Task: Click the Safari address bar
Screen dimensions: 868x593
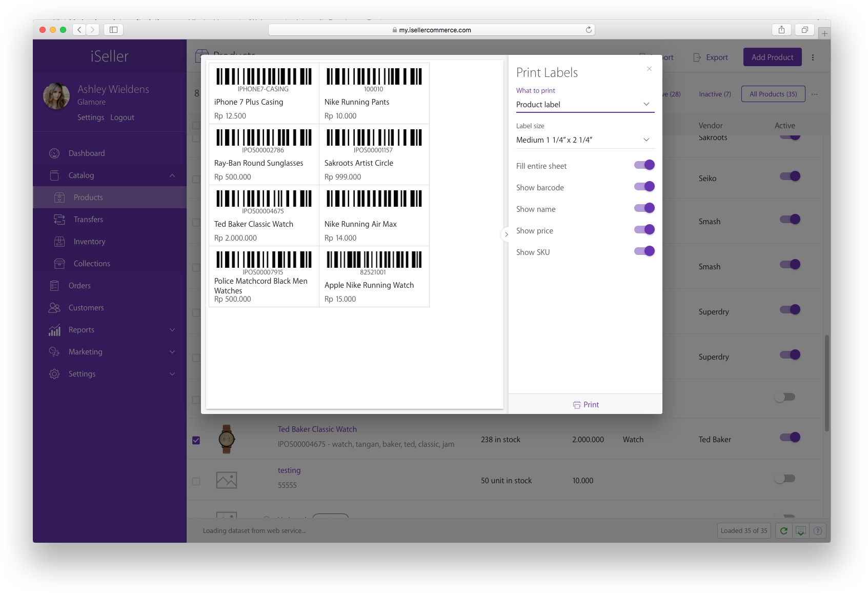Action: tap(431, 30)
